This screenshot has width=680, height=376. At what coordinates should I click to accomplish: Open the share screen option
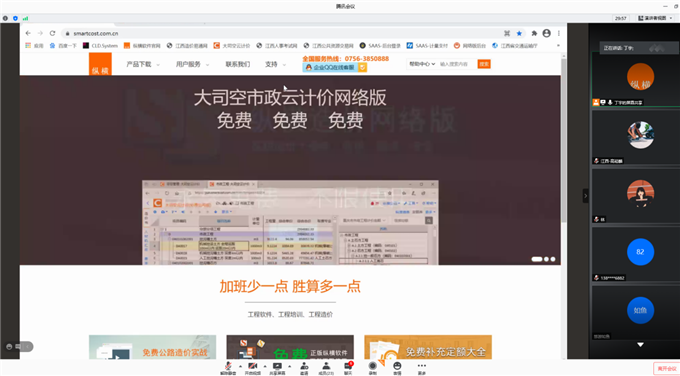point(277,368)
